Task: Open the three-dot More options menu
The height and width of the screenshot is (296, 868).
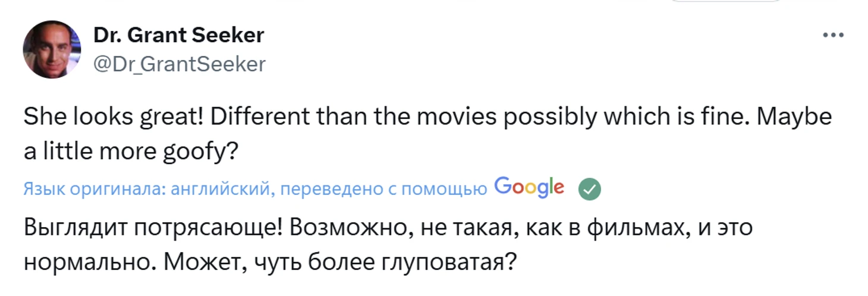Action: pos(833,36)
